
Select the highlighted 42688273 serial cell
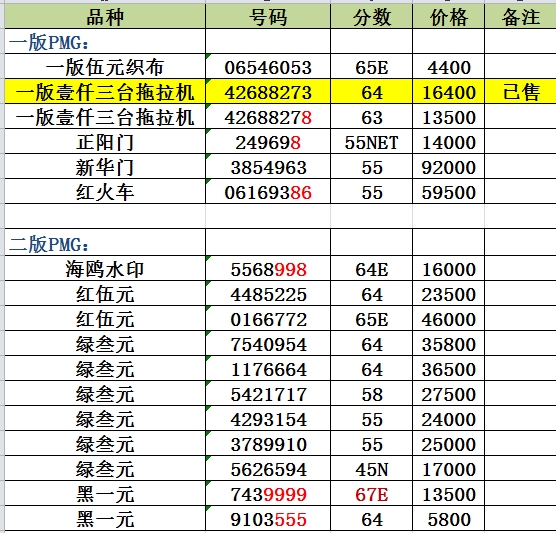[268, 91]
